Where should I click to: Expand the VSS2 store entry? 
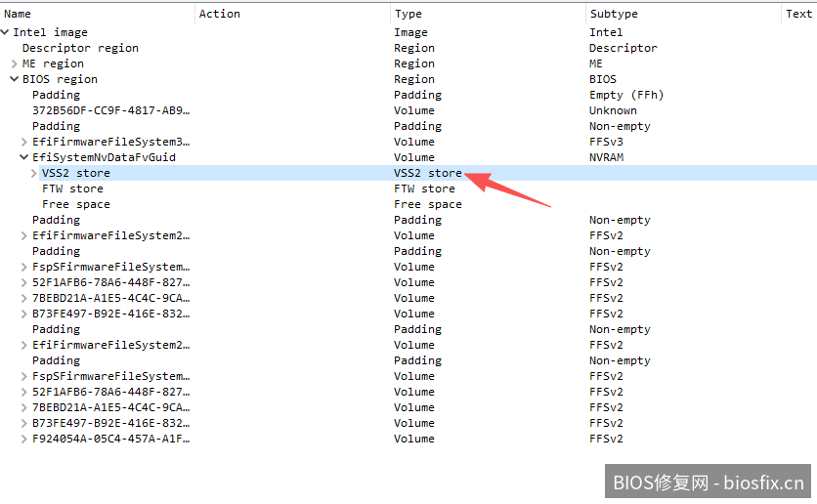[34, 173]
